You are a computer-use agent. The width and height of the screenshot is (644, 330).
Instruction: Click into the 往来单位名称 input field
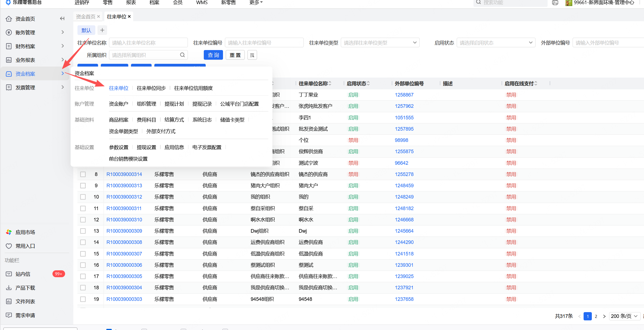pyautogui.click(x=148, y=43)
